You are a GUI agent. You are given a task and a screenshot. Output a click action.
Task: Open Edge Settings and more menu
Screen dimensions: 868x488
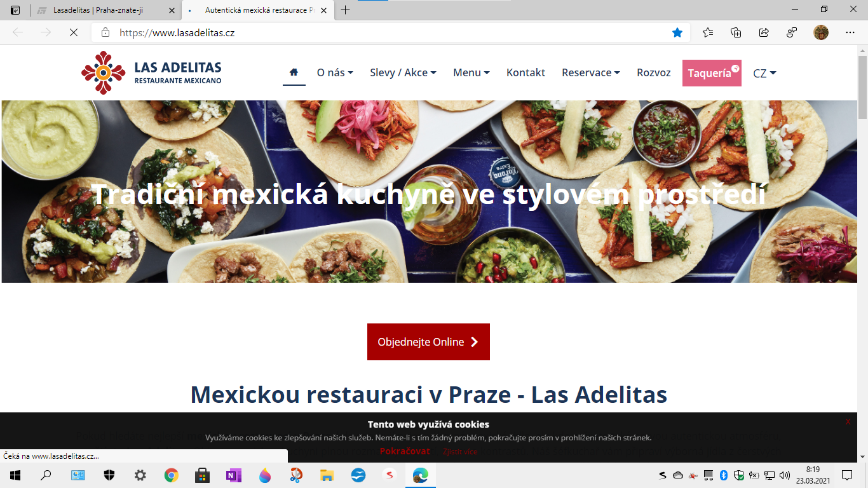[x=850, y=32]
